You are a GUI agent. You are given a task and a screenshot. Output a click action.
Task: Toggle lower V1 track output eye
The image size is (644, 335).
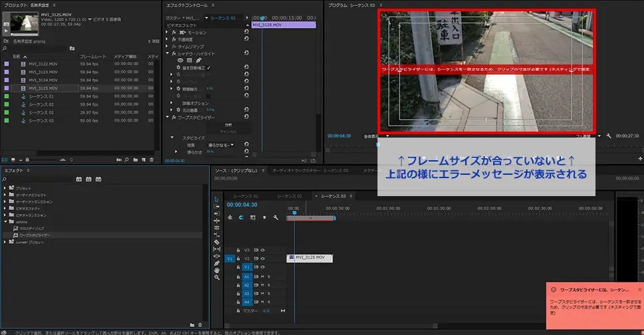(263, 267)
